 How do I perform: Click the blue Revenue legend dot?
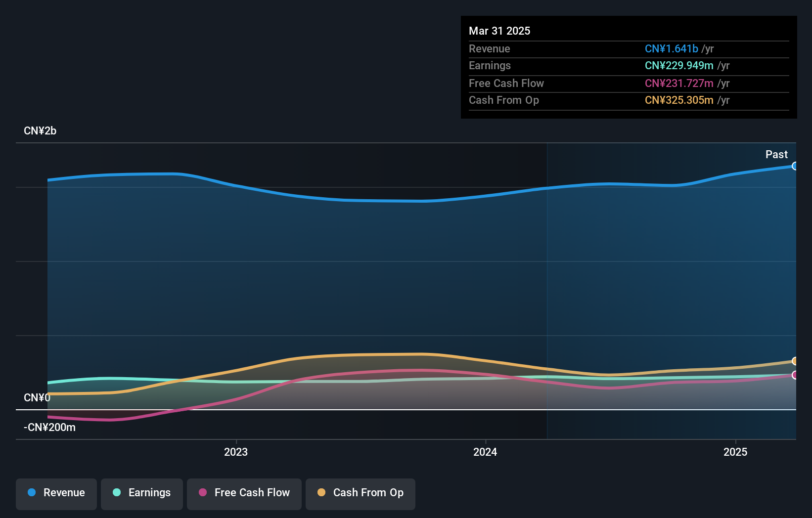[x=32, y=492]
